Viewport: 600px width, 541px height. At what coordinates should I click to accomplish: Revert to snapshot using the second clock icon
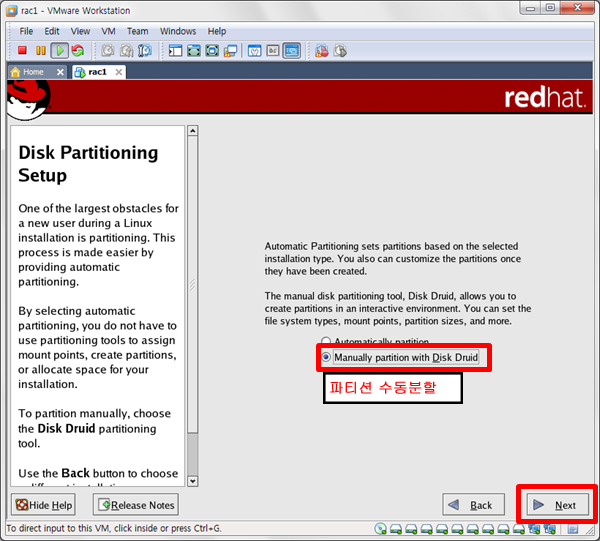(126, 51)
